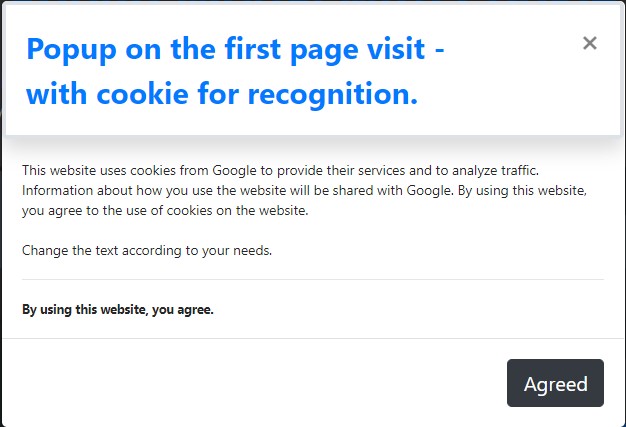Image resolution: width=626 pixels, height=427 pixels.
Task: Click the footer divider line above the Agreed button
Action: point(313,338)
